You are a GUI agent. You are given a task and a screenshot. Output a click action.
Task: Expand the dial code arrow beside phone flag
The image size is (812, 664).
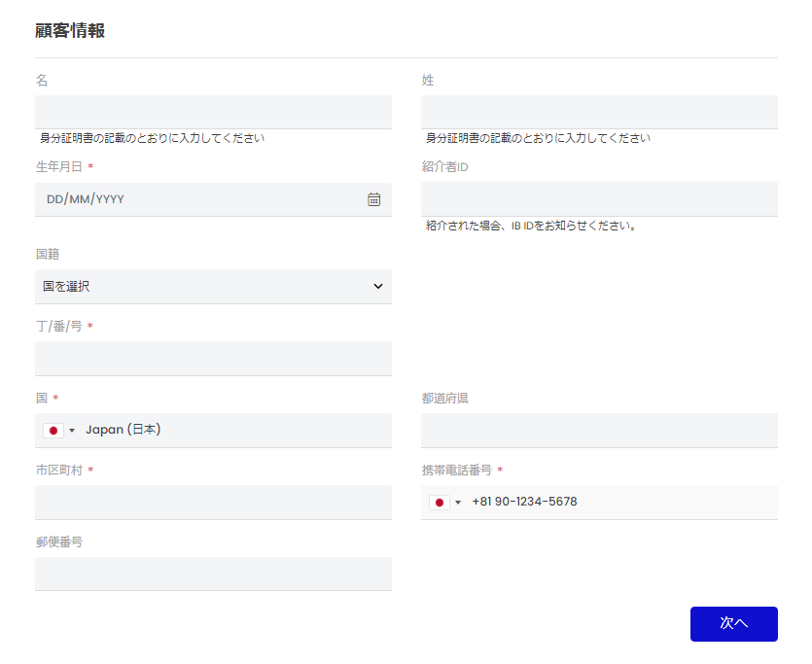[x=458, y=503]
